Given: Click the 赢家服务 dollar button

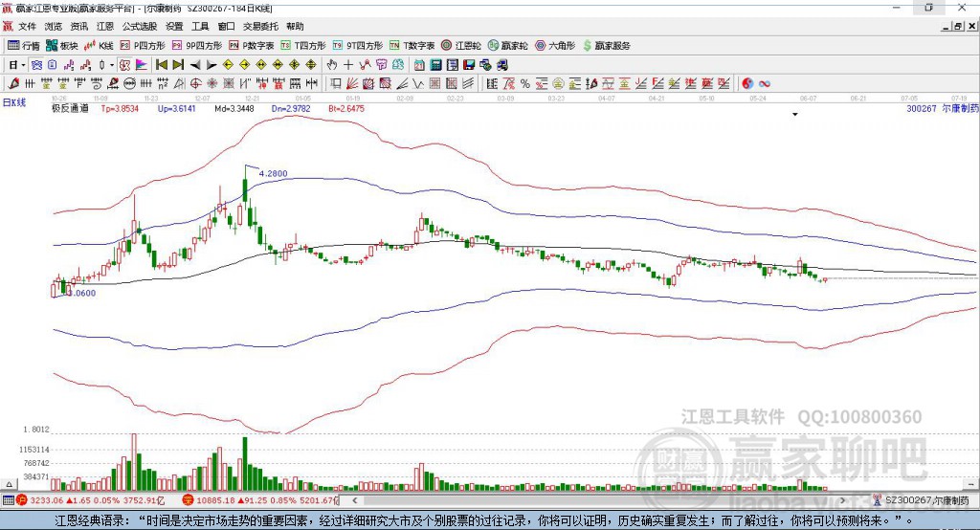Looking at the screenshot, I should 606,46.
